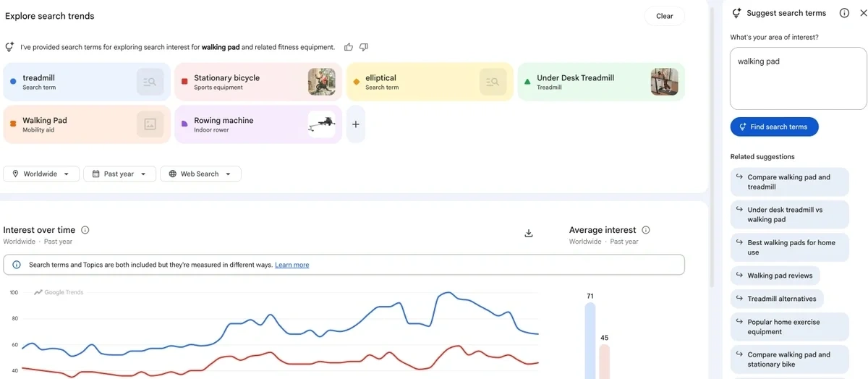
Task: Clear all explored search terms
Action: tap(664, 16)
